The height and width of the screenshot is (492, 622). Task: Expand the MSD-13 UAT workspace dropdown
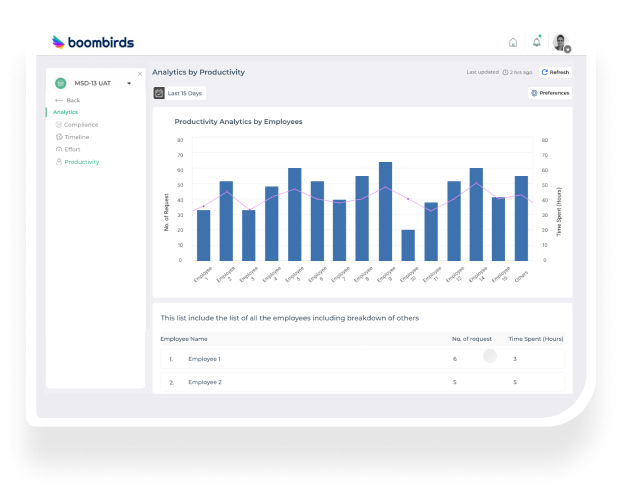click(x=129, y=84)
